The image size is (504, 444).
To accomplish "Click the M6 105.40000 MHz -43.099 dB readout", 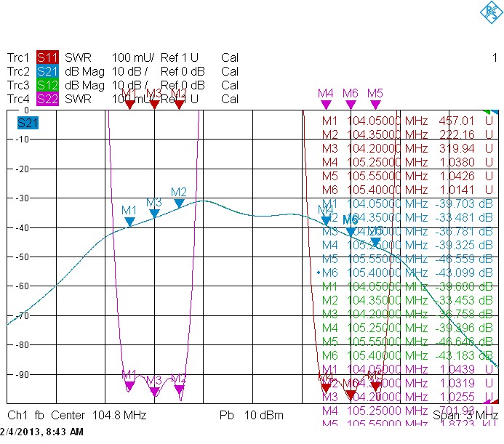I will 407,273.
